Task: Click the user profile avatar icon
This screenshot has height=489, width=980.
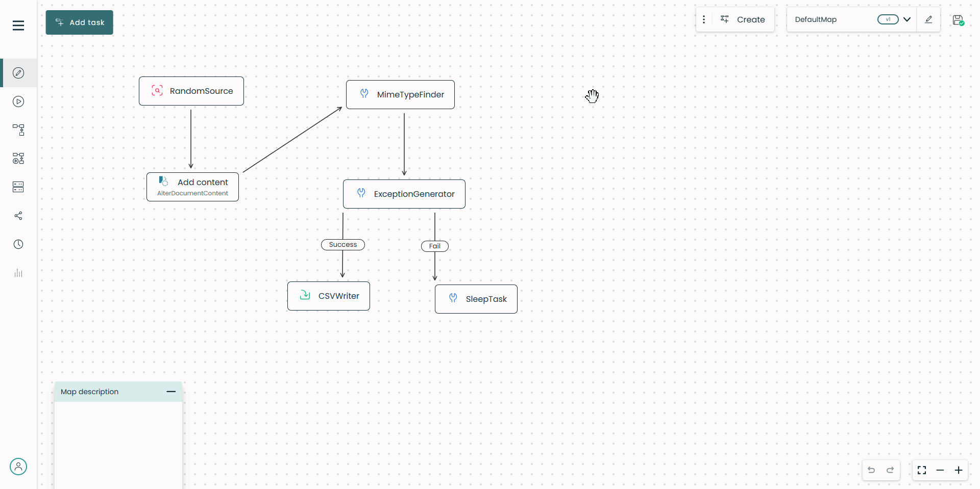Action: point(18,467)
